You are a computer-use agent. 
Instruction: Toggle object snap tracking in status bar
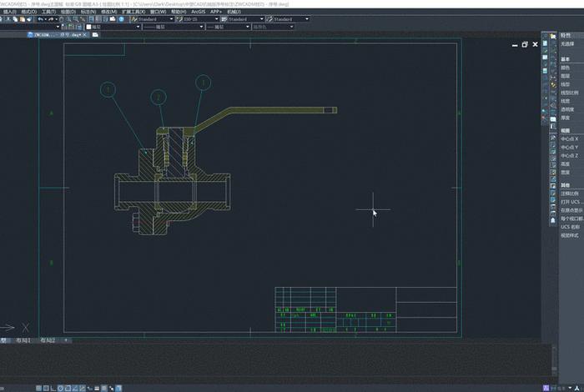[x=75, y=389]
